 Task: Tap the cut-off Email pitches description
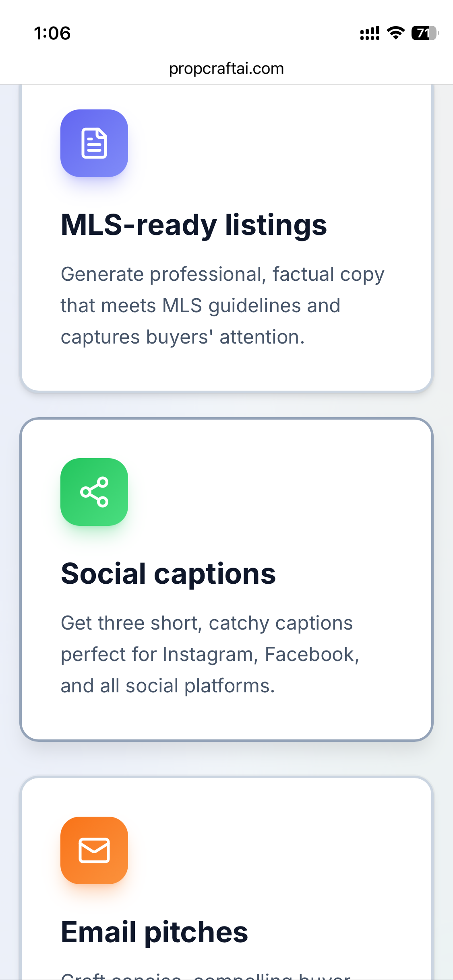(x=205, y=975)
